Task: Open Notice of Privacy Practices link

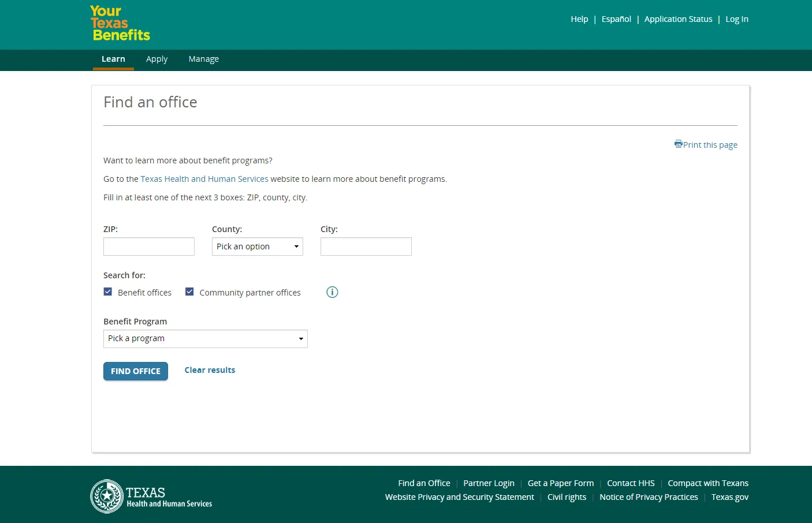Action: tap(649, 497)
